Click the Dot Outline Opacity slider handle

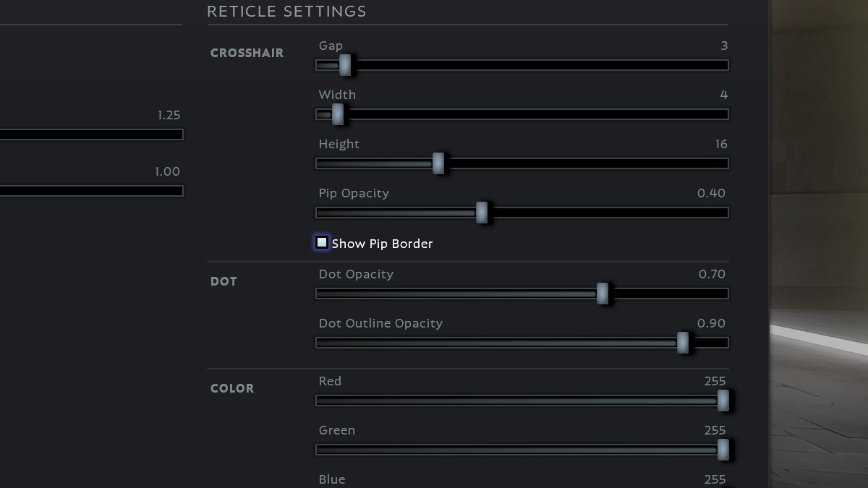[682, 343]
